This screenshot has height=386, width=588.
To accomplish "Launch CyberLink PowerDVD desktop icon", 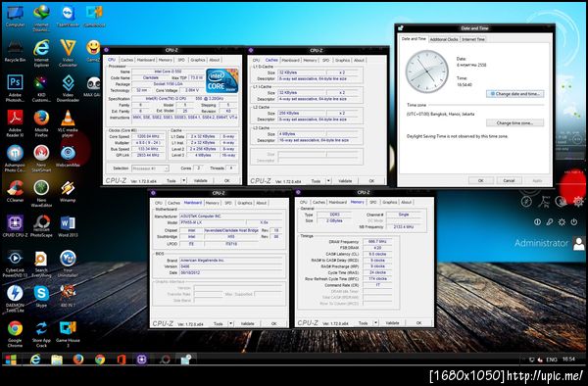I will click(15, 264).
